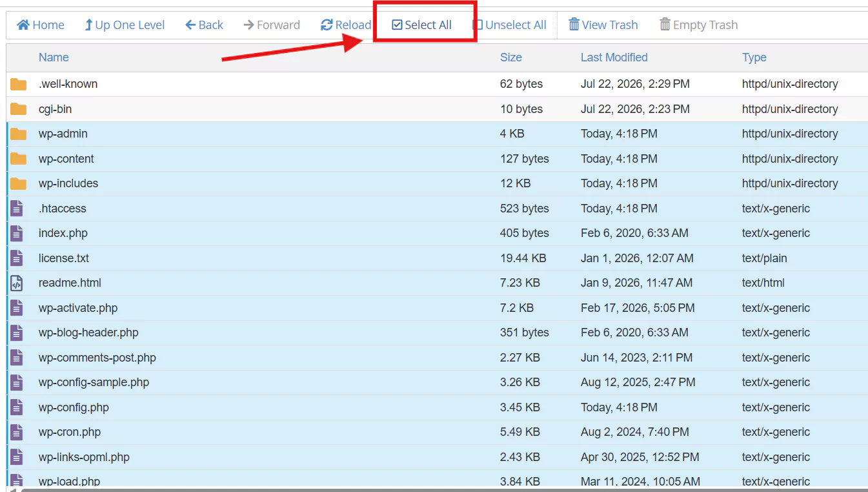The height and width of the screenshot is (492, 868).
Task: Click the .well-known folder icon
Action: click(18, 84)
